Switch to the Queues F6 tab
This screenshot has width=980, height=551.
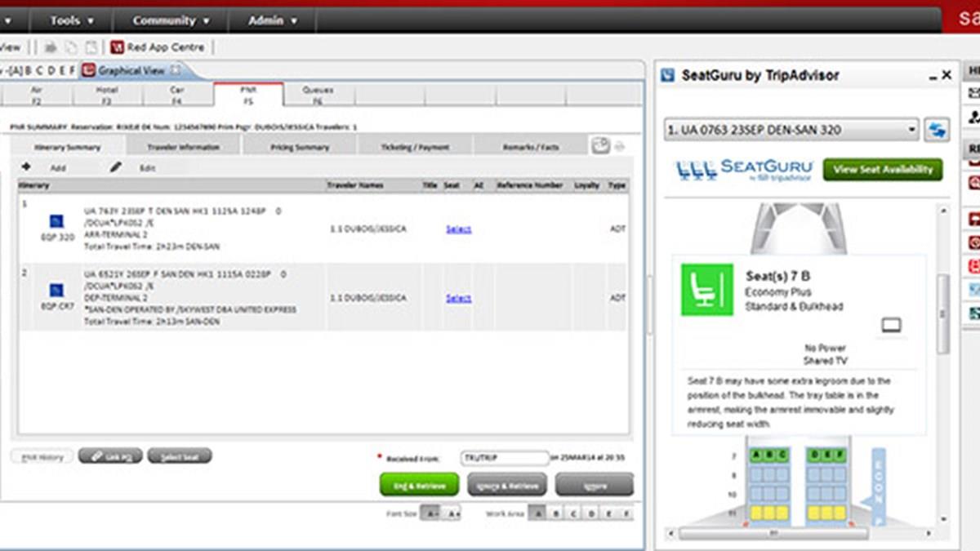point(318,95)
